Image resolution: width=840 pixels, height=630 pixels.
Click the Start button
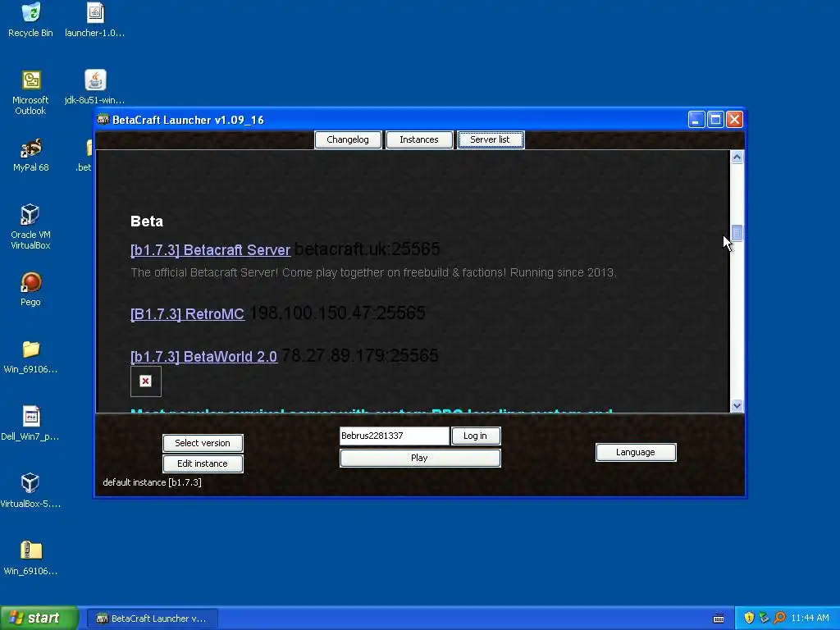[x=39, y=619]
